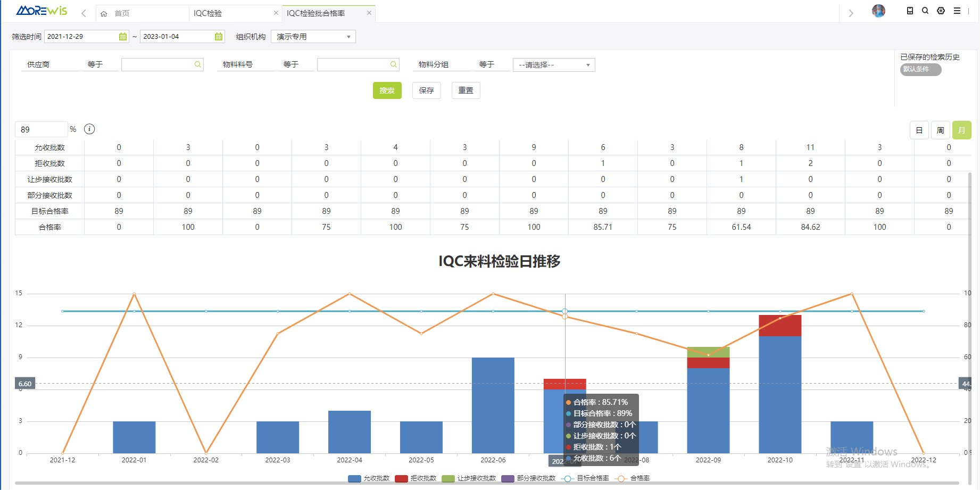Open the start date calendar picker icon
The height and width of the screenshot is (490, 980).
(x=123, y=37)
